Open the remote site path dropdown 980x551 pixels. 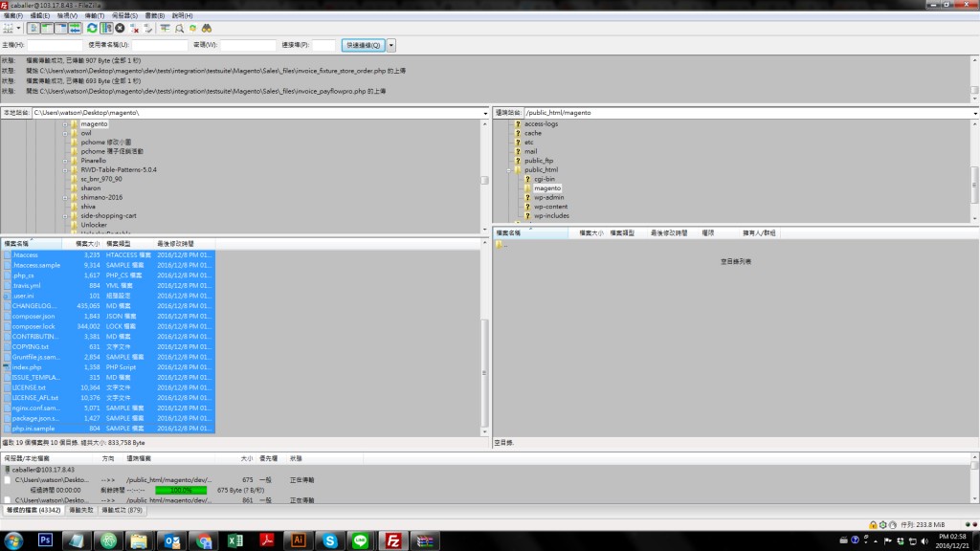975,113
